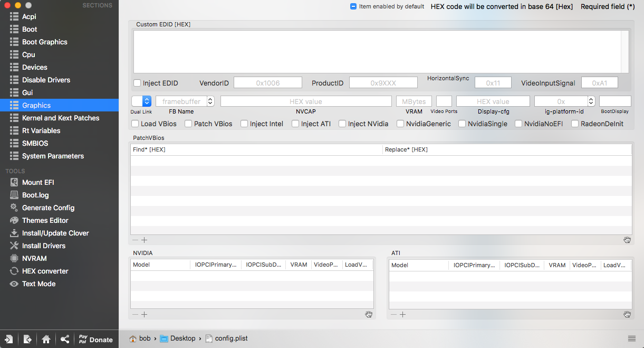Click the ATI table hand action icon
The width and height of the screenshot is (644, 348).
(627, 314)
